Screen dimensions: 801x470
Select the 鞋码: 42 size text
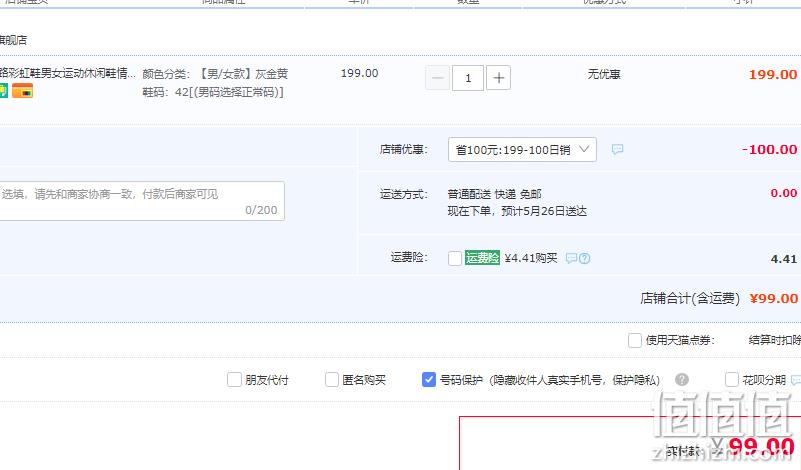[213, 92]
